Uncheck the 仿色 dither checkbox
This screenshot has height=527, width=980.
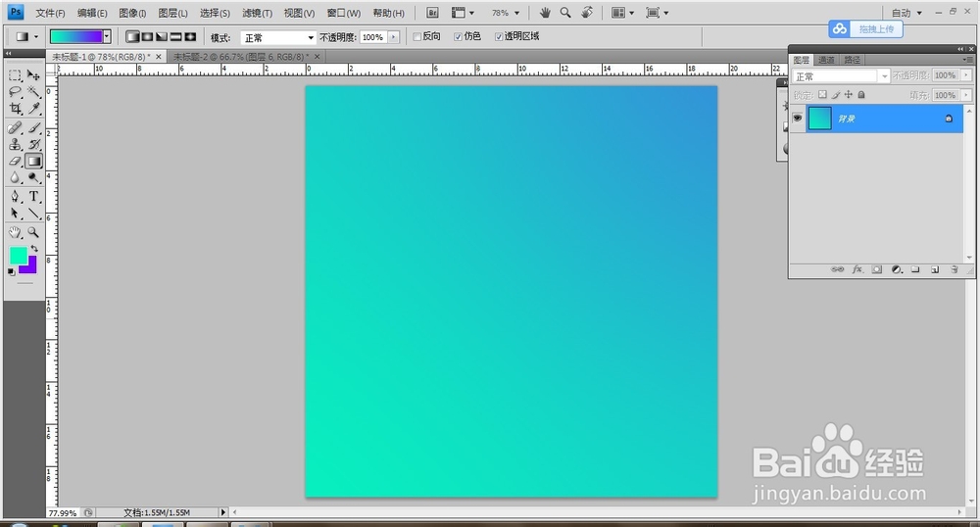coord(458,37)
